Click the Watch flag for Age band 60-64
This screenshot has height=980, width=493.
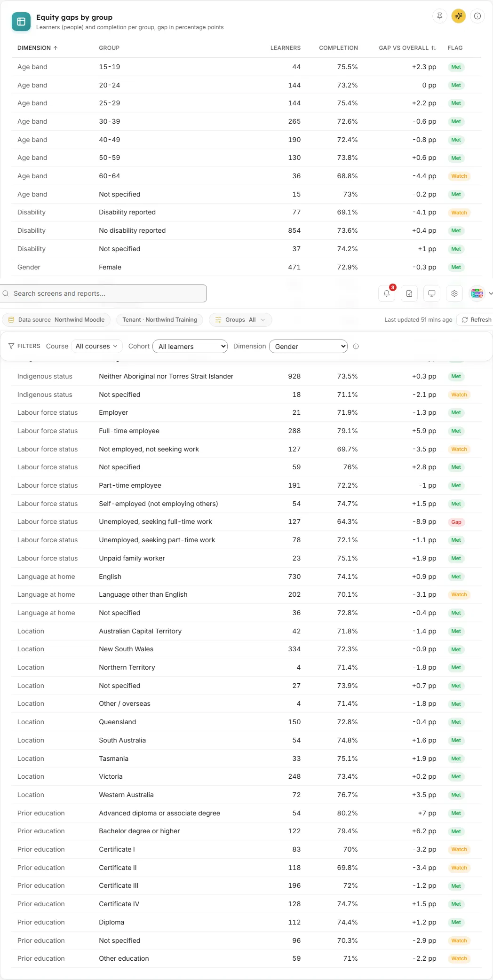(459, 176)
